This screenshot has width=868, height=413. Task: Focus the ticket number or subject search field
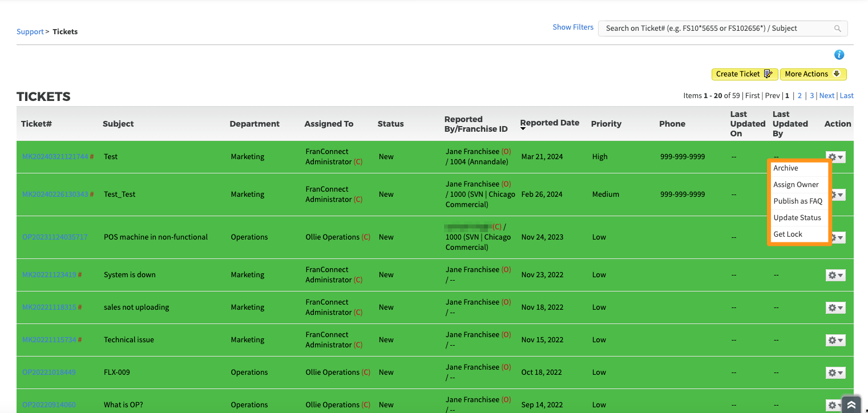pyautogui.click(x=723, y=29)
